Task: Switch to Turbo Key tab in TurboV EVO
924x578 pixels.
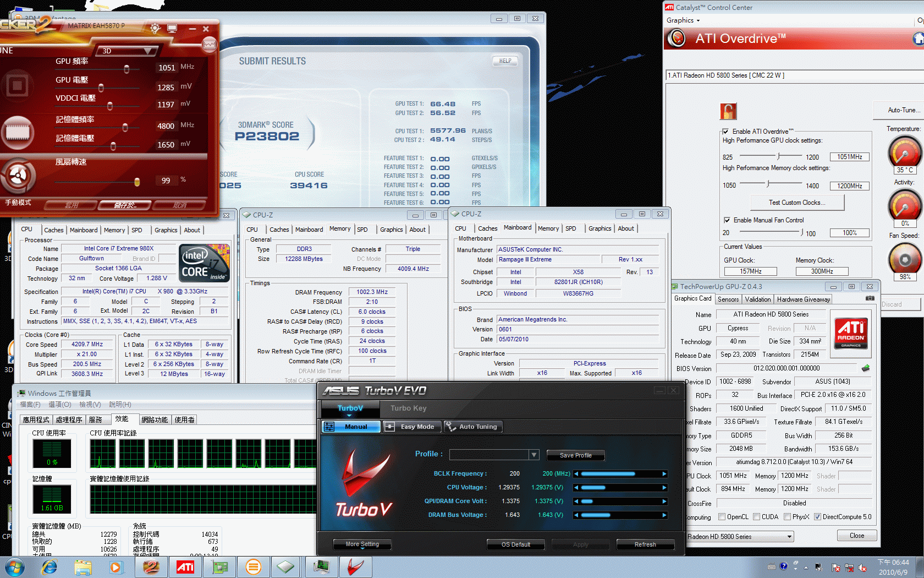Action: coord(408,408)
